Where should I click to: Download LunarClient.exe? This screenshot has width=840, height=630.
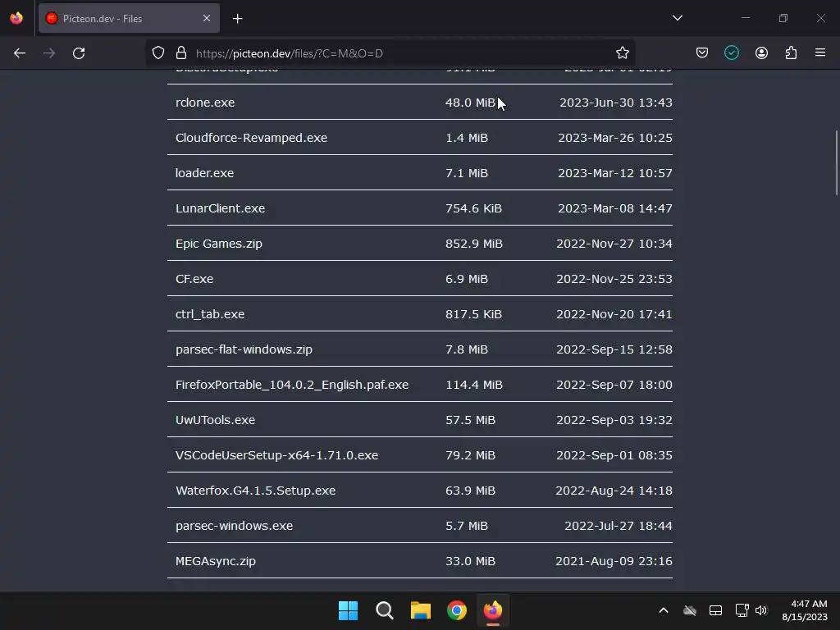[220, 208]
